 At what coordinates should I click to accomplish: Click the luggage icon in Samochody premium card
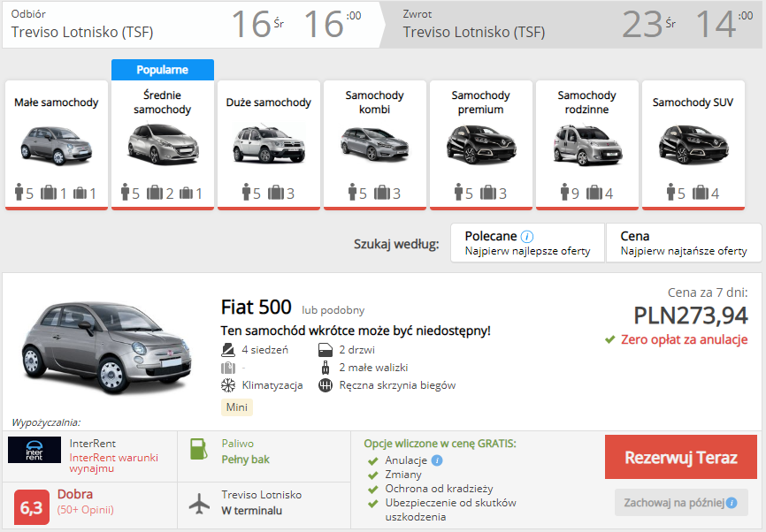488,193
